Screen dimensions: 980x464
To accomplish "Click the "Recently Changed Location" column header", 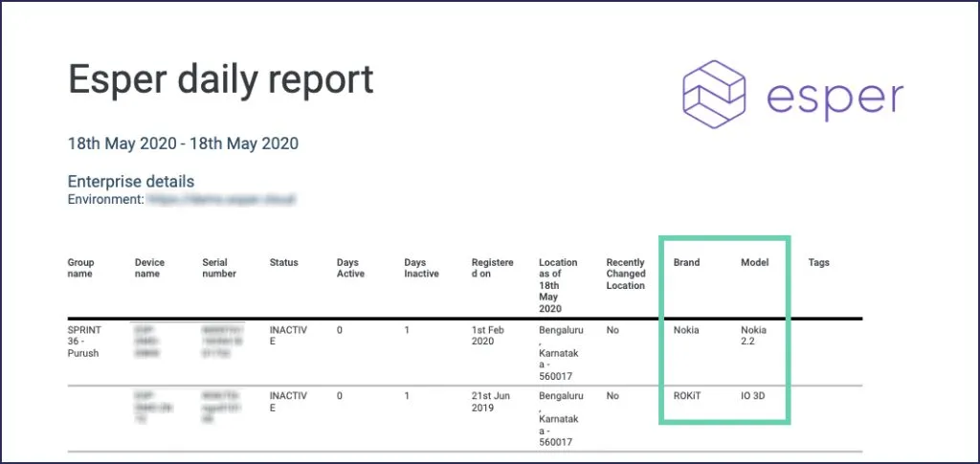I will coord(626,274).
